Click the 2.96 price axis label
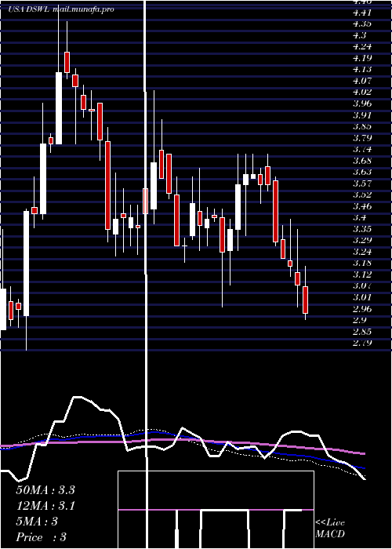The height and width of the screenshot is (549, 392). tap(362, 309)
